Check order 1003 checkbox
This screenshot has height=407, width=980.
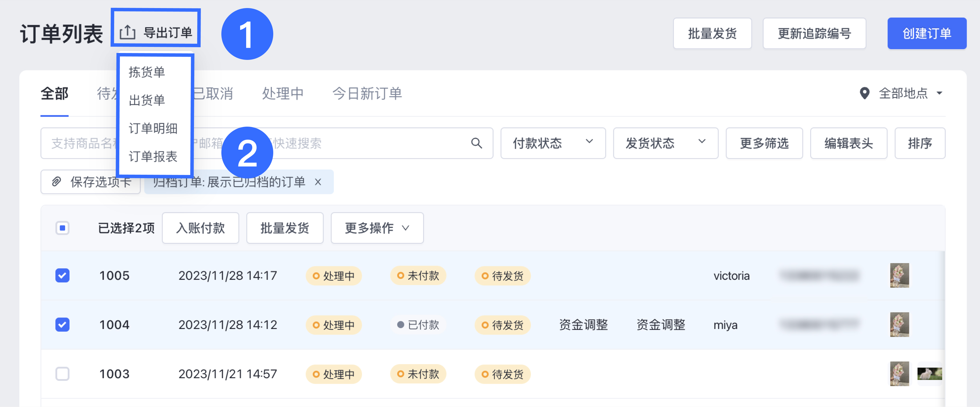62,374
